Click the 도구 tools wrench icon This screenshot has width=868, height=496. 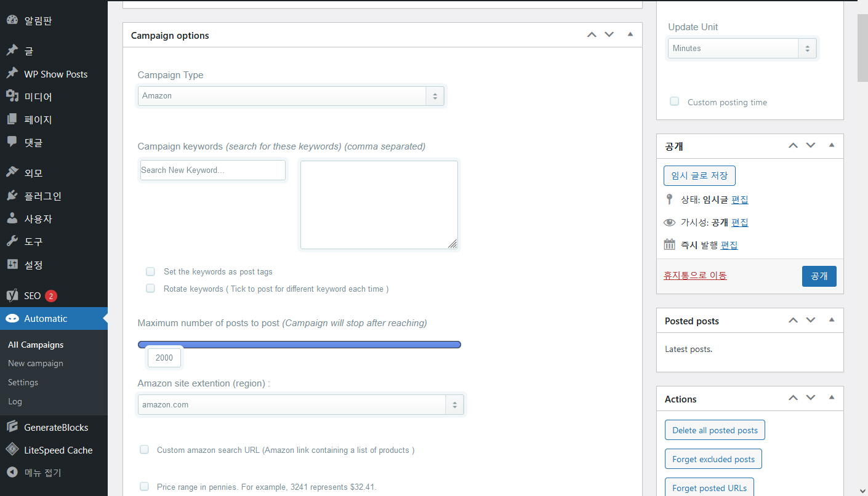point(12,241)
